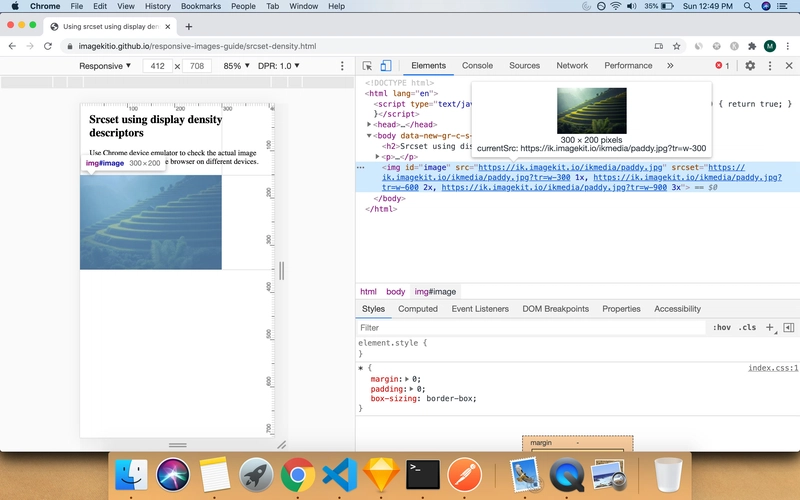Click the red error count badge
Screen dimensions: 800x500
(722, 66)
